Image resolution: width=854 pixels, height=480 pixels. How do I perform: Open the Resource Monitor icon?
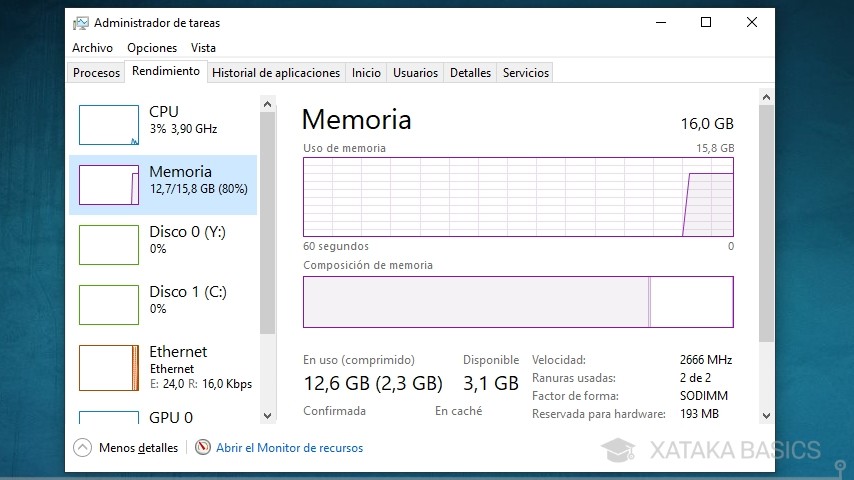(x=203, y=448)
